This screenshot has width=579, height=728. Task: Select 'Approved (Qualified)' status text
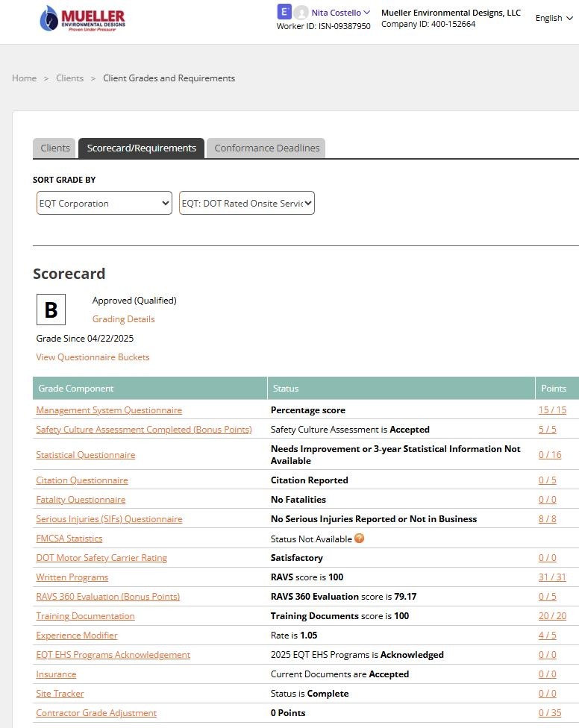134,301
